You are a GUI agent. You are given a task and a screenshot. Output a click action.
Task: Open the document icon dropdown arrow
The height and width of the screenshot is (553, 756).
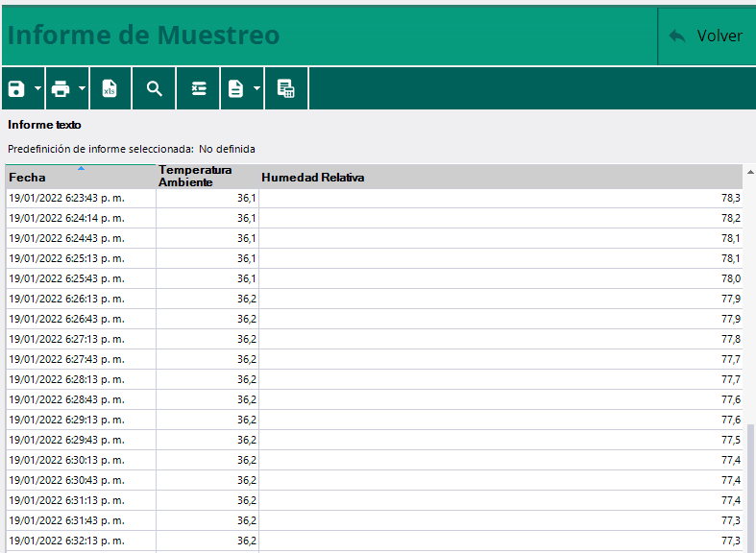257,89
